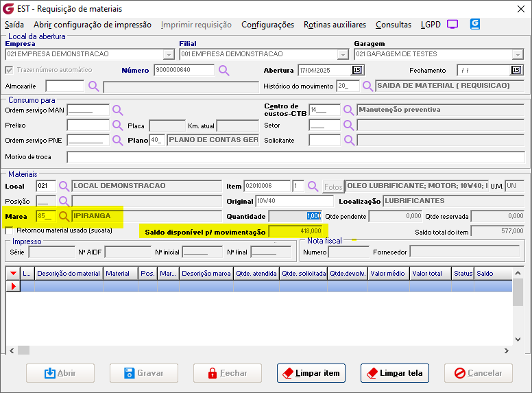Click the grid scroll-right arrow
The image size is (532, 393).
(506, 350)
